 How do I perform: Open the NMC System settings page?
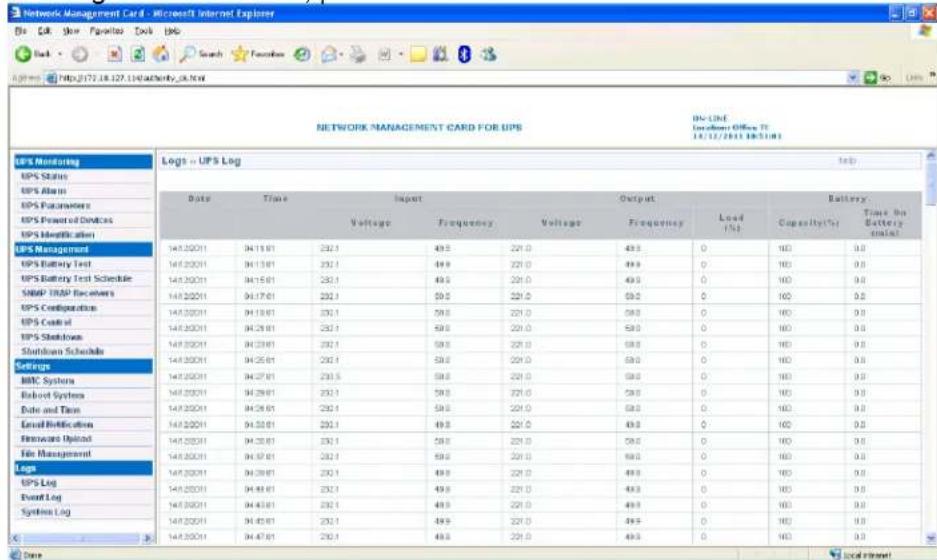click(x=48, y=381)
